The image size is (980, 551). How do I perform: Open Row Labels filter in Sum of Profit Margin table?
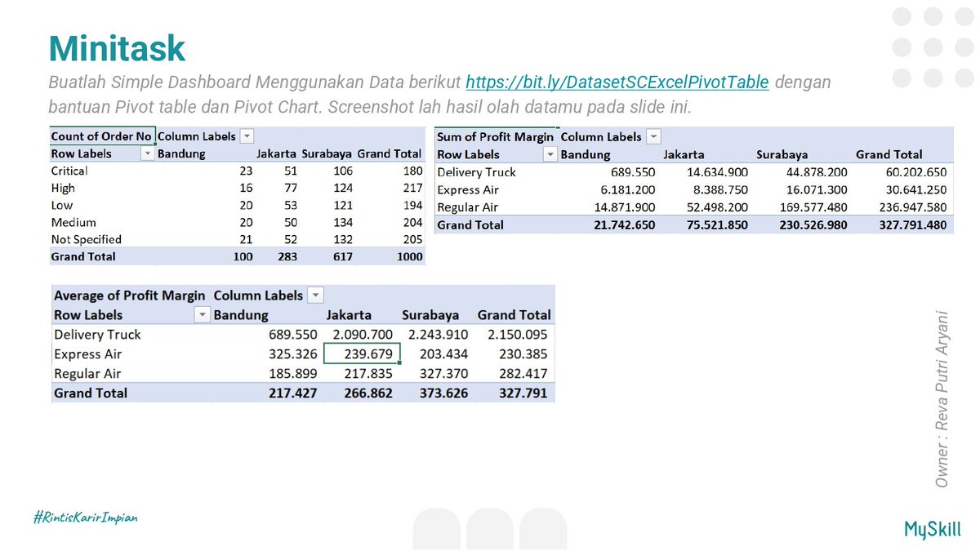pyautogui.click(x=550, y=154)
